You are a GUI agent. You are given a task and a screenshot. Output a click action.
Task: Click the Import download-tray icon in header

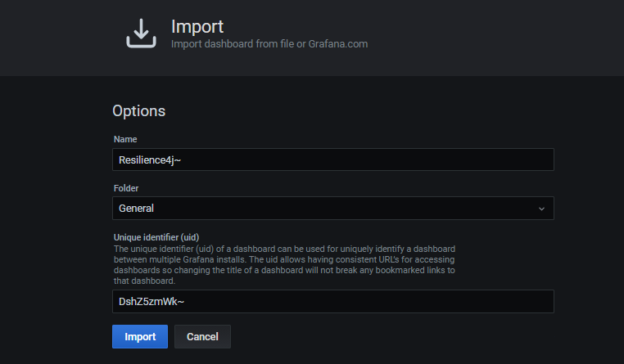point(142,34)
